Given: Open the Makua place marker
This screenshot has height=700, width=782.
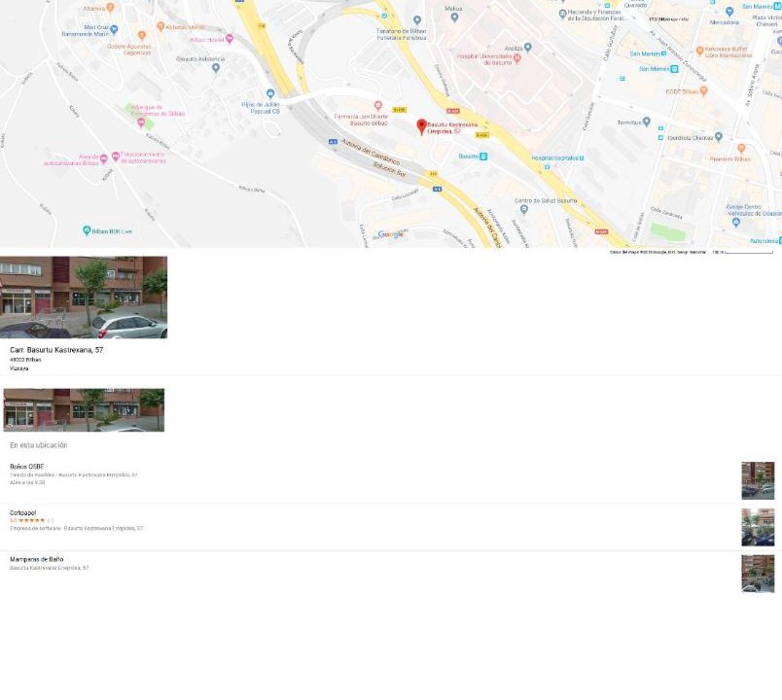Looking at the screenshot, I should [x=454, y=17].
